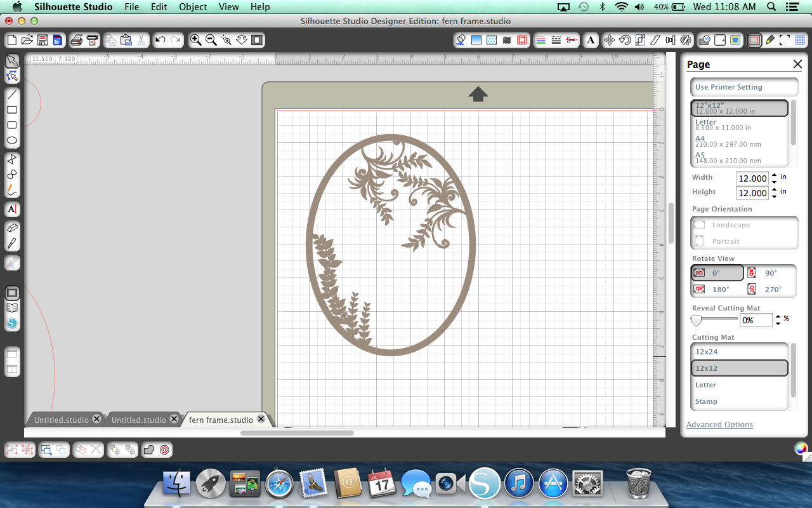
Task: Open the Text Style window
Action: (591, 40)
